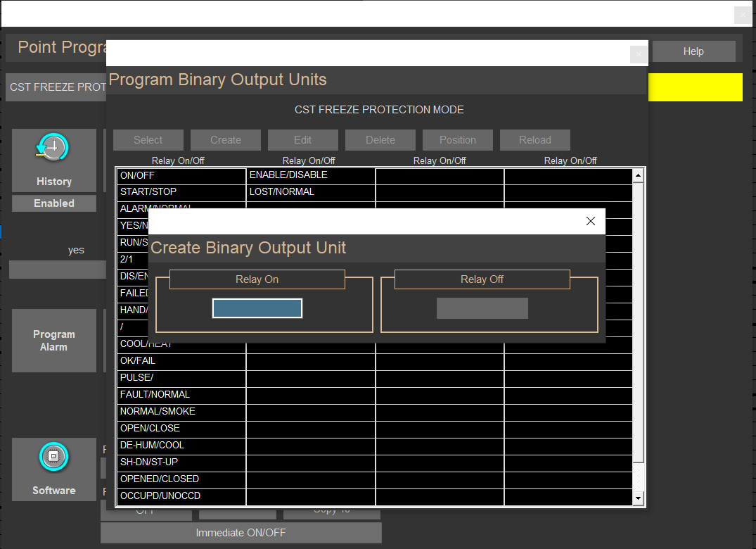This screenshot has height=549, width=756.
Task: Click the units list scrollbar thumb
Action: [638, 322]
